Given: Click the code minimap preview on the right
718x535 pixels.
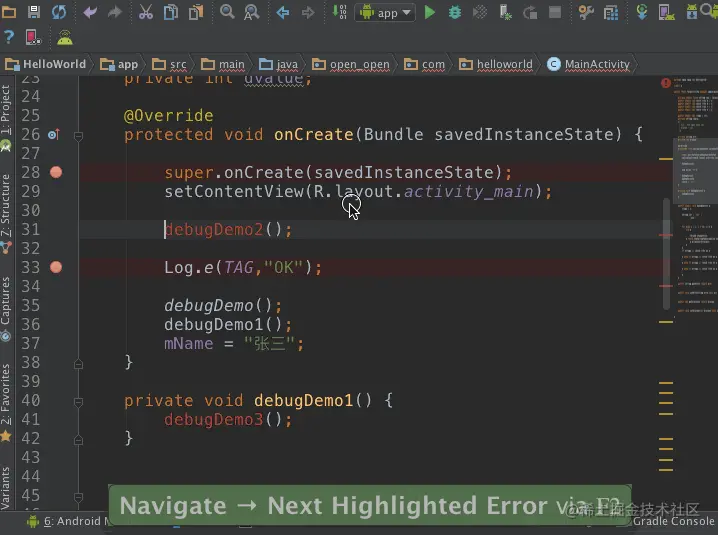Looking at the screenshot, I should tap(695, 197).
